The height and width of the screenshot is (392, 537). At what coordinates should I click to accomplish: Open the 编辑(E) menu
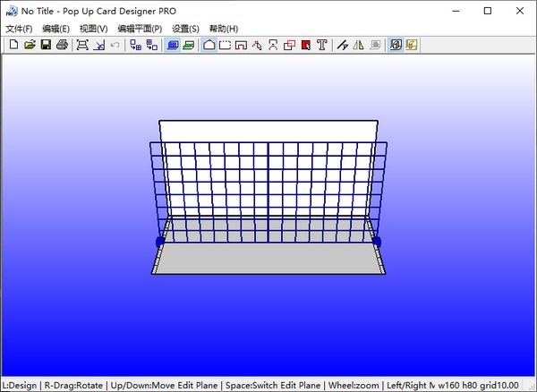pos(55,29)
